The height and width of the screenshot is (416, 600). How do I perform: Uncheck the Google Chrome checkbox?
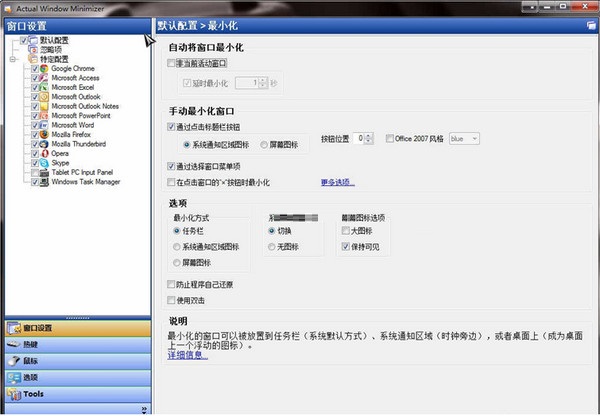tap(35, 69)
